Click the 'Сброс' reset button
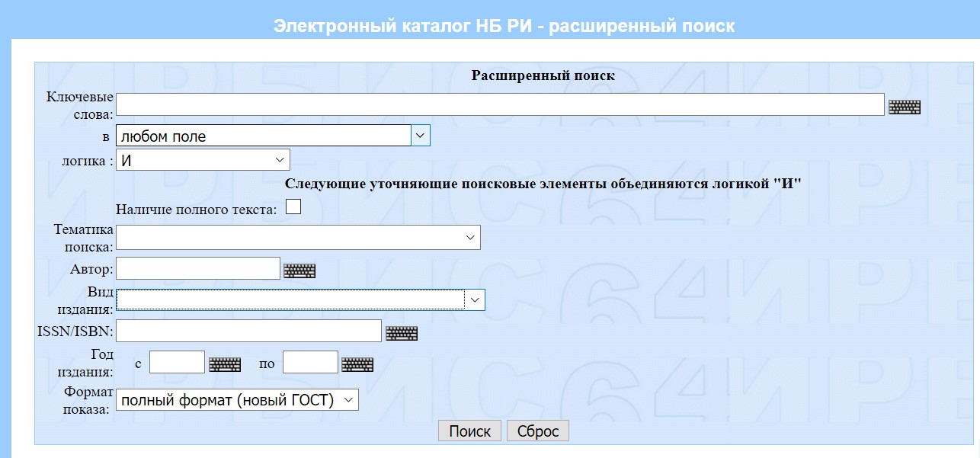 (537, 431)
